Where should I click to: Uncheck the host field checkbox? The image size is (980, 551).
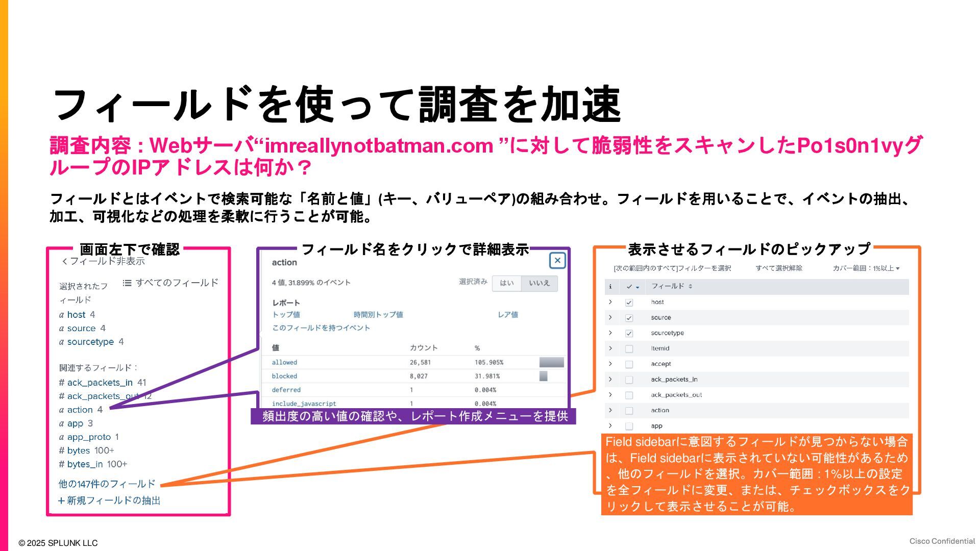pyautogui.click(x=629, y=303)
